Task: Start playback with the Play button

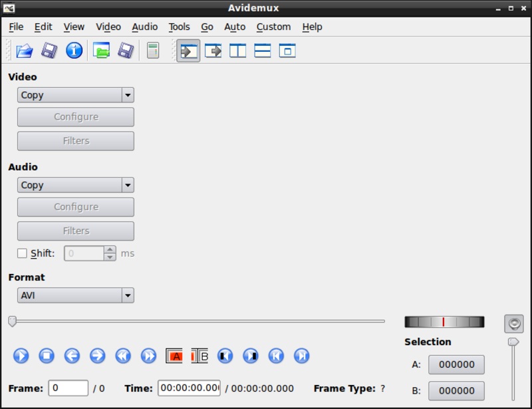Action: (x=21, y=356)
